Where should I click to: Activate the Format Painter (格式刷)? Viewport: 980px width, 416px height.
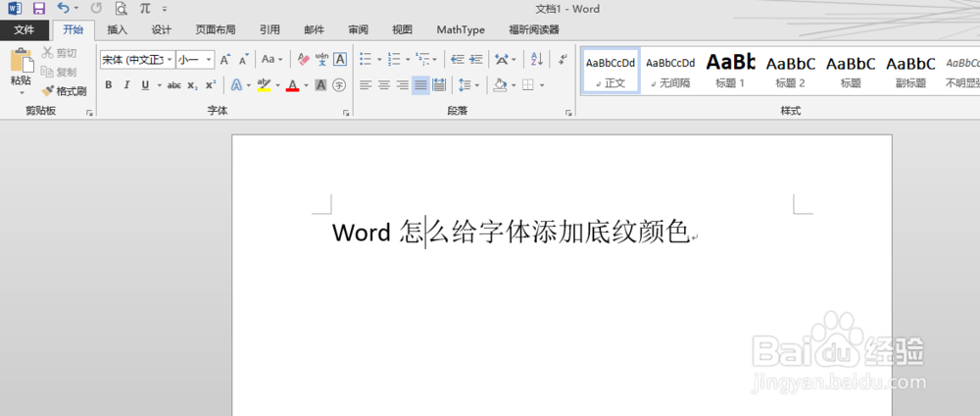(x=64, y=91)
